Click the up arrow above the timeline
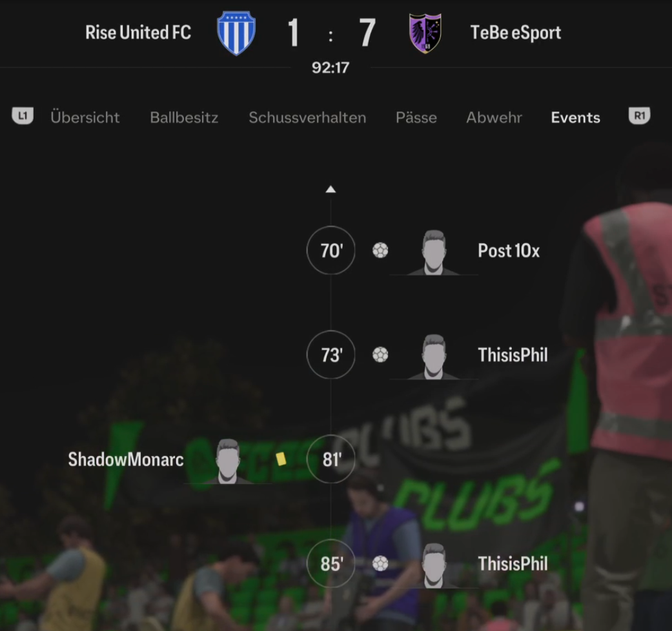The height and width of the screenshot is (631, 672). pyautogui.click(x=331, y=189)
